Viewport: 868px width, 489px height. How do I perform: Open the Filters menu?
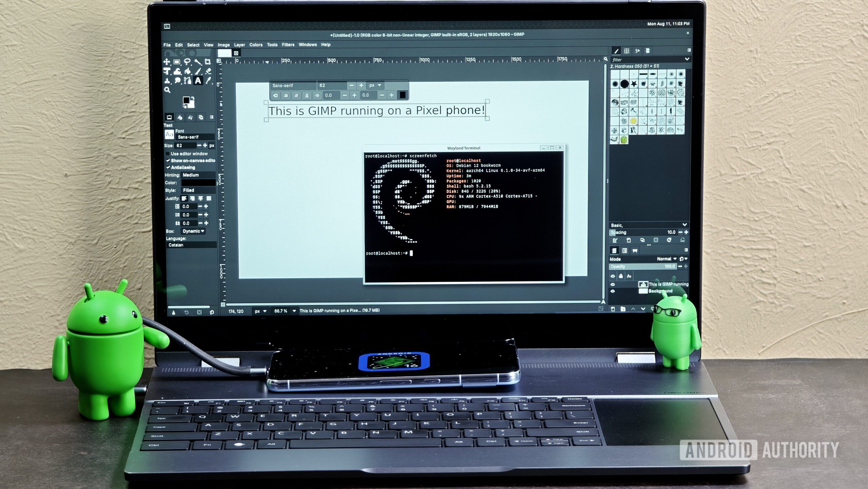288,44
